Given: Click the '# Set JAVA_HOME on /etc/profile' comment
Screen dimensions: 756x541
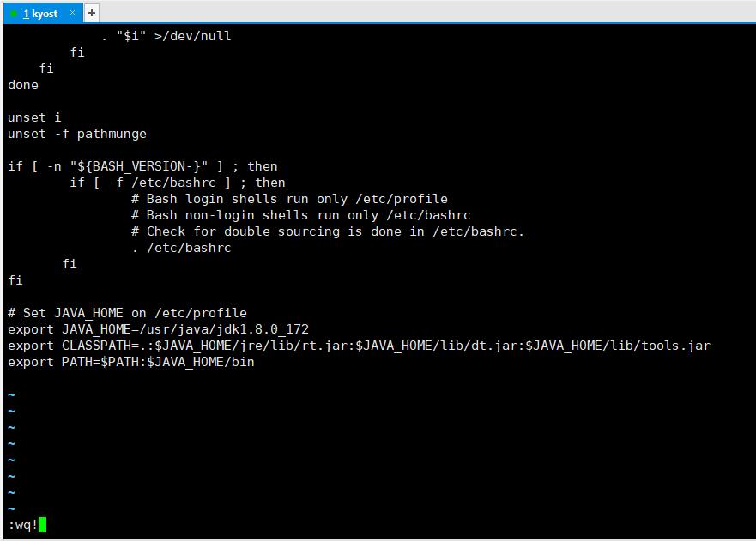Looking at the screenshot, I should 127,313.
